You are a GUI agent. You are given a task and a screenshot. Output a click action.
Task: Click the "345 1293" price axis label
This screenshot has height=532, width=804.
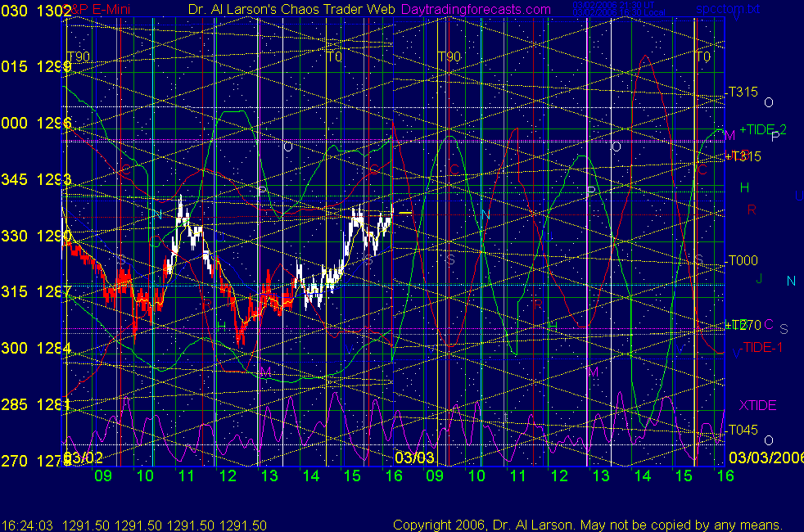(x=36, y=180)
